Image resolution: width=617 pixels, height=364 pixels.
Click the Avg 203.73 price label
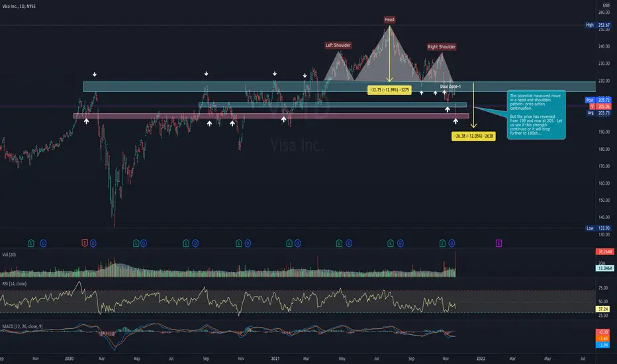[598, 113]
